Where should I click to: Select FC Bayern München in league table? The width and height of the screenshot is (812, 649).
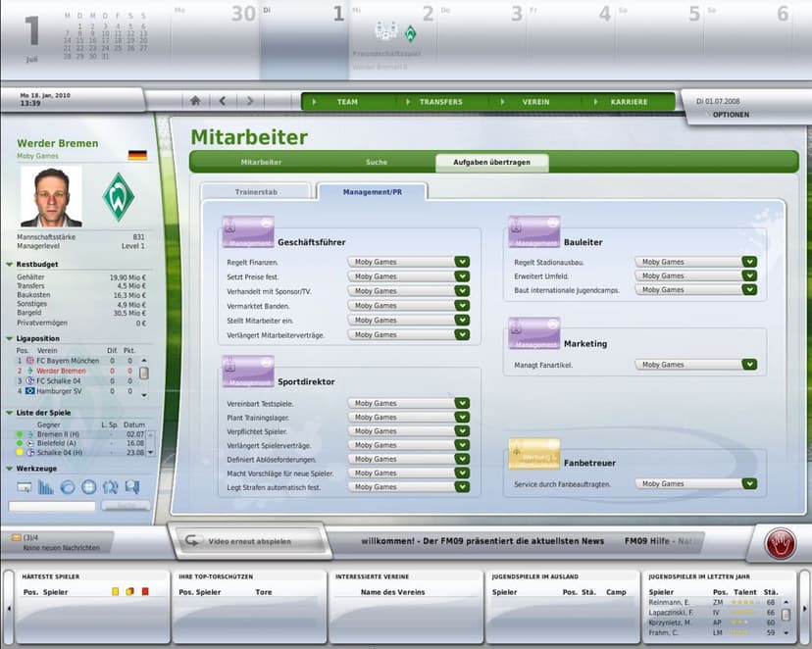point(76,360)
